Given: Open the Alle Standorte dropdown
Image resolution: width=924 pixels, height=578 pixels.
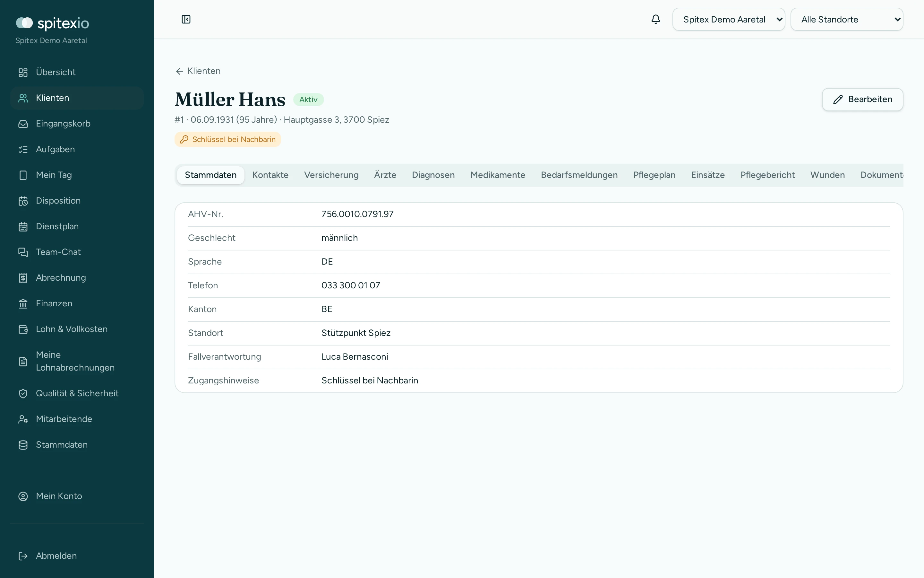Looking at the screenshot, I should pyautogui.click(x=846, y=20).
